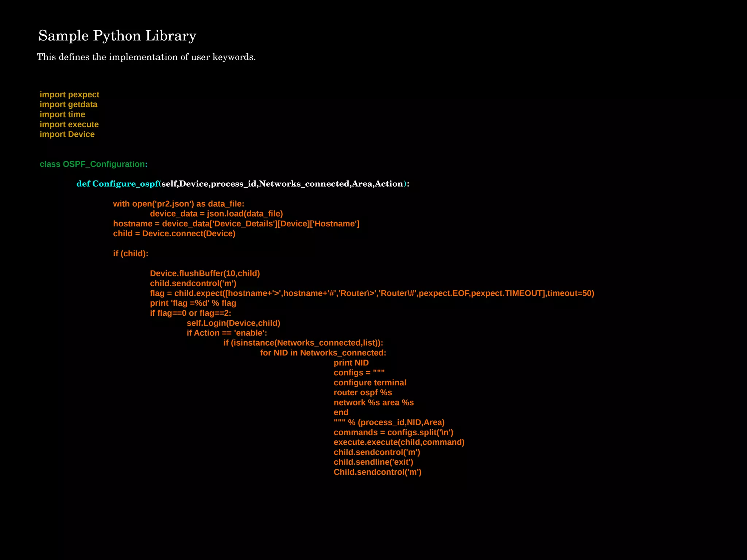
Task: Click the "with open('pr2.json')" line
Action: (x=178, y=204)
